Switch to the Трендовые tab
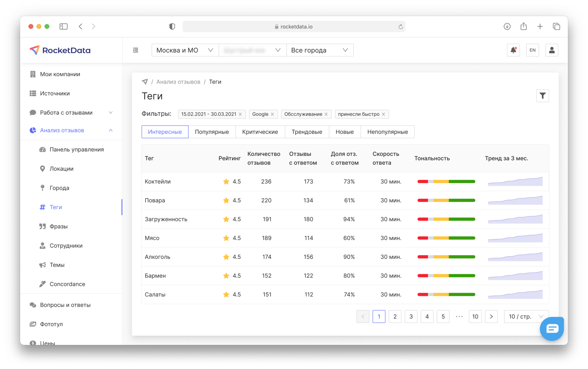The height and width of the screenshot is (369, 588). [307, 132]
